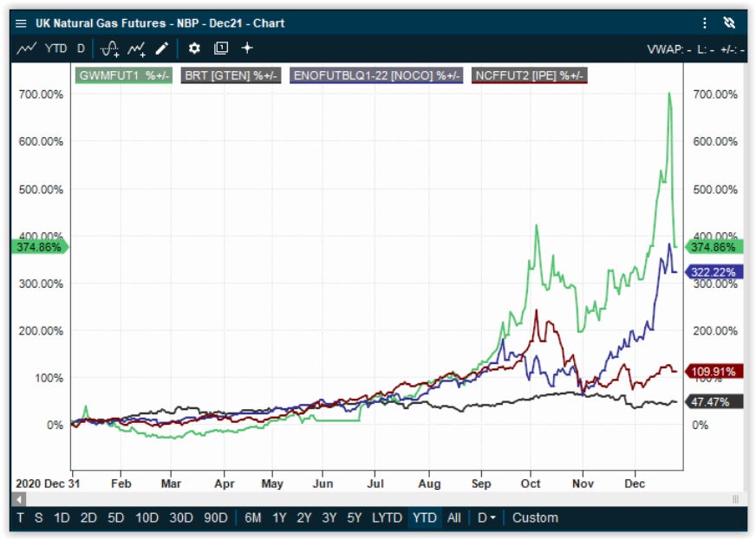Screen dimensions: 756x540
Task: Switch to T (tick) interval
Action: coord(20,517)
